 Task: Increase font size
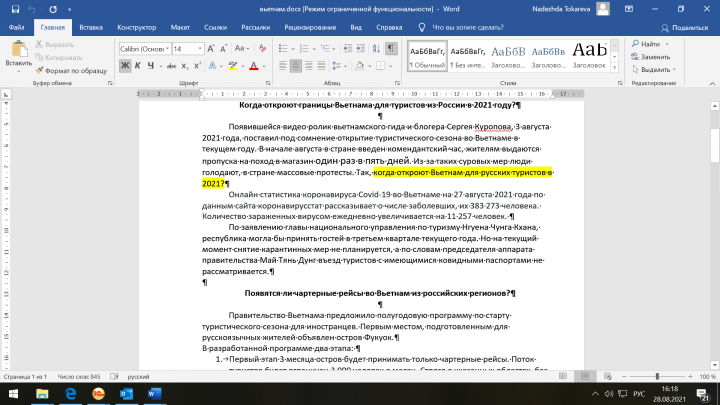211,49
